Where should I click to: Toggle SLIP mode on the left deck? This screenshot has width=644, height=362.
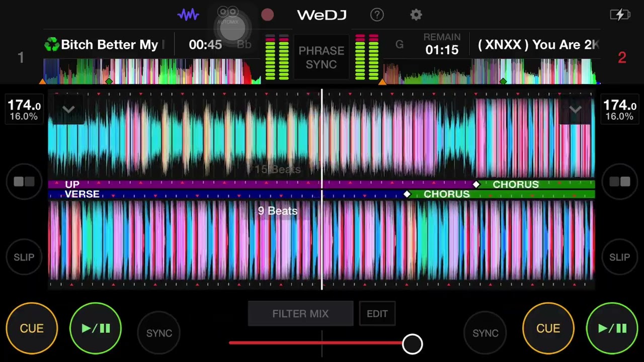(x=24, y=257)
